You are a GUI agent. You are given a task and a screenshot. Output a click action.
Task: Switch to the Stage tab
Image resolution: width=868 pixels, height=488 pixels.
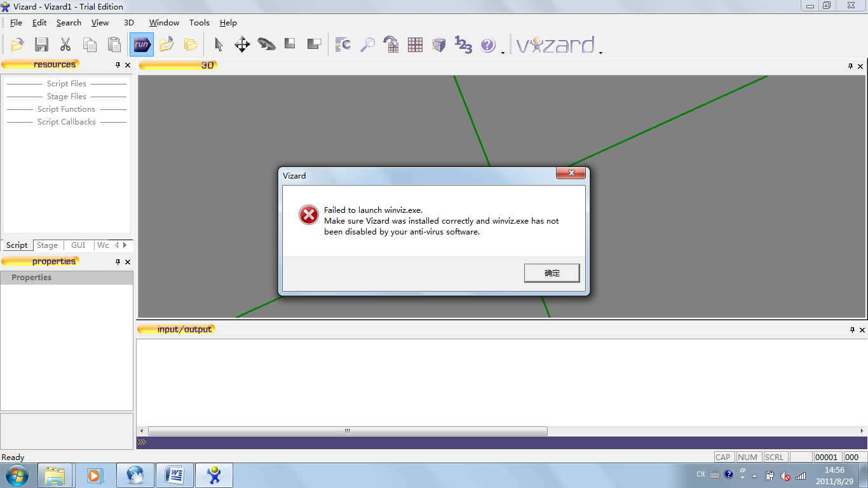[47, 245]
